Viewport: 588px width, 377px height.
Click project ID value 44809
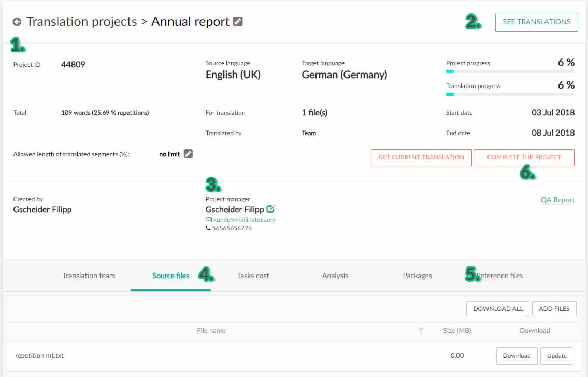coord(73,64)
